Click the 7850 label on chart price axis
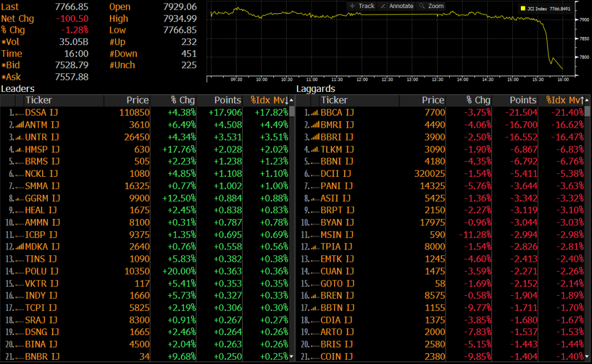This screenshot has height=364, width=592. 584,39
